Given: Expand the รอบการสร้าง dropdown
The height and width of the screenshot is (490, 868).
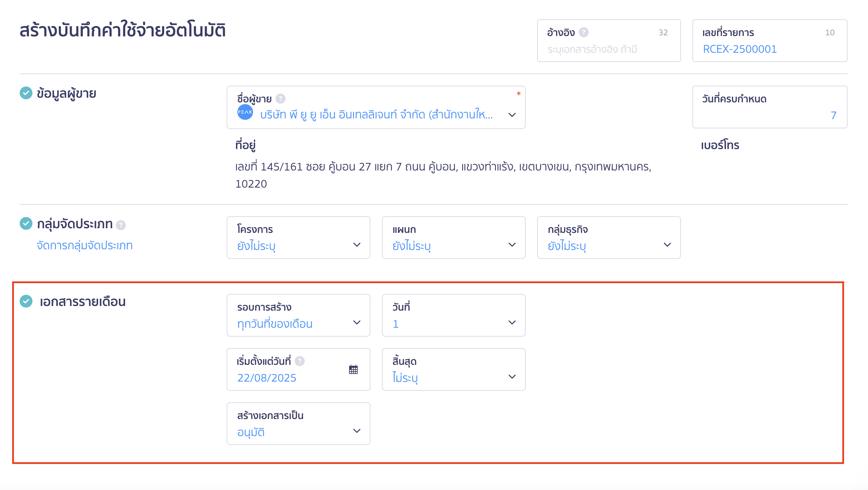Looking at the screenshot, I should (x=299, y=315).
